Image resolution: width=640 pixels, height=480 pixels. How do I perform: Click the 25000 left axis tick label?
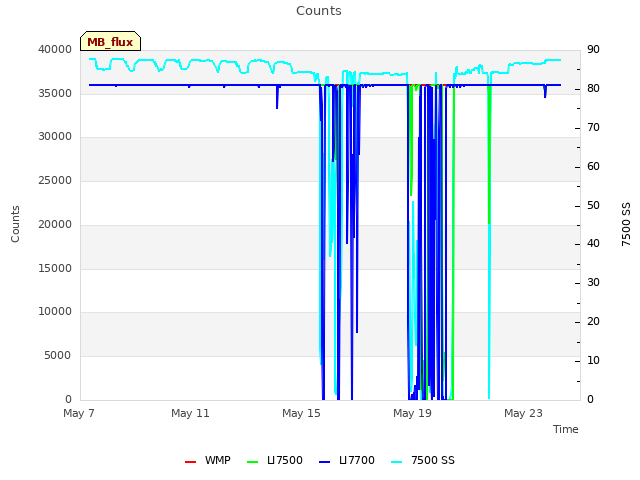point(55,180)
